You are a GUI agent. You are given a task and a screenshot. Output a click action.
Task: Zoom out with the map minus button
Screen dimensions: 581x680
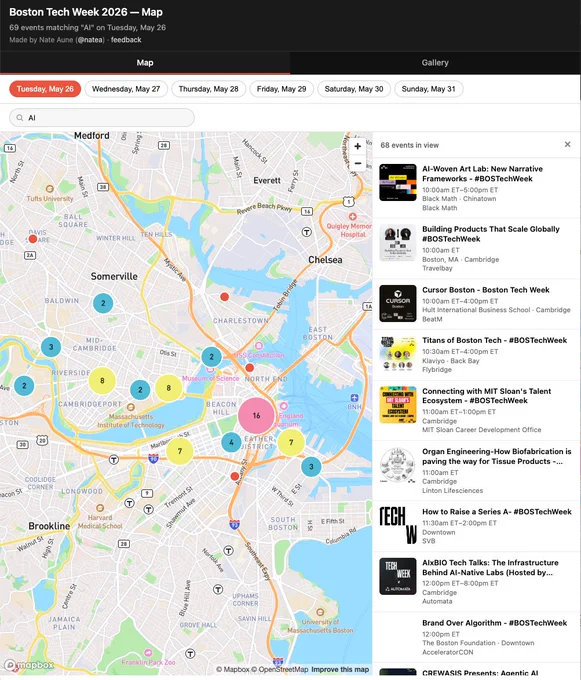pos(358,163)
